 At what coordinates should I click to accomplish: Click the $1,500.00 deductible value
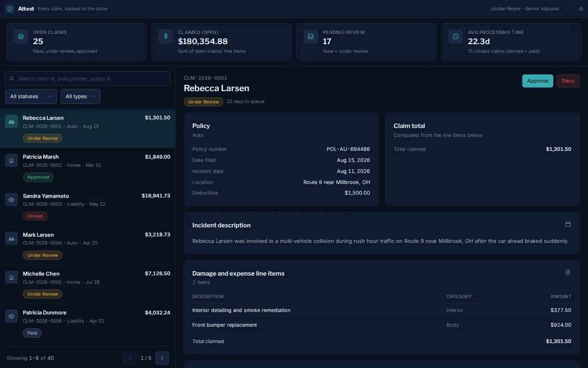pyautogui.click(x=357, y=193)
